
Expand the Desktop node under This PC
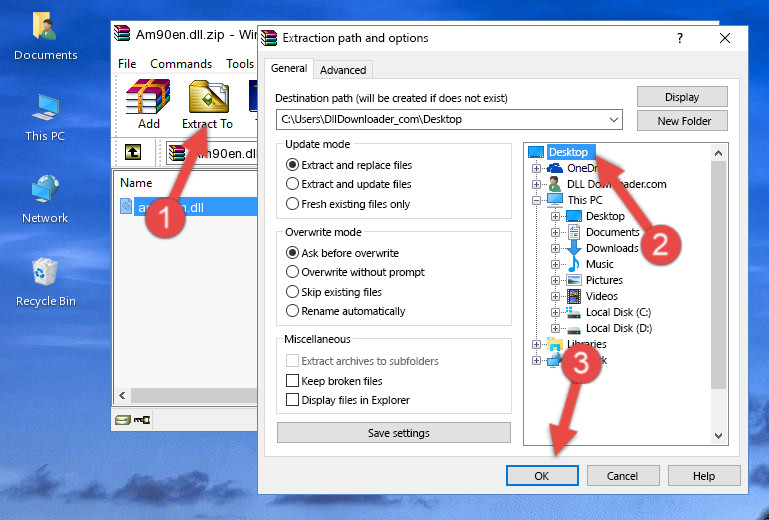pyautogui.click(x=555, y=216)
